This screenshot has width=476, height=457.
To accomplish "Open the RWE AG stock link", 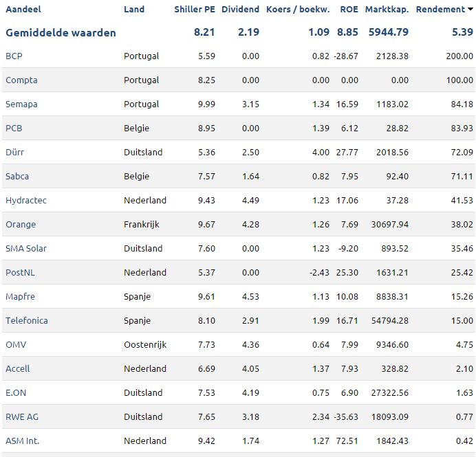I will point(22,416).
